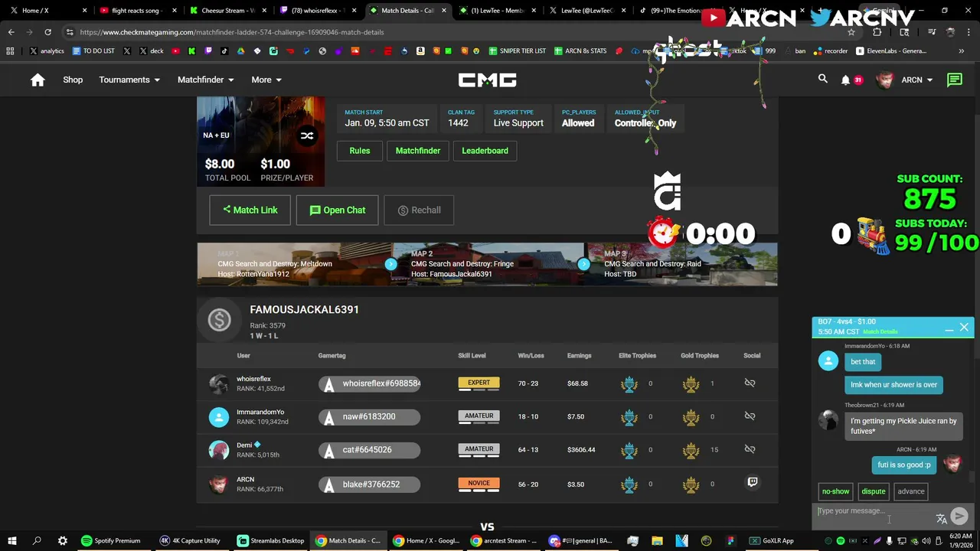Switch to the LewTee (@LewTee) browser tab

coord(586,11)
